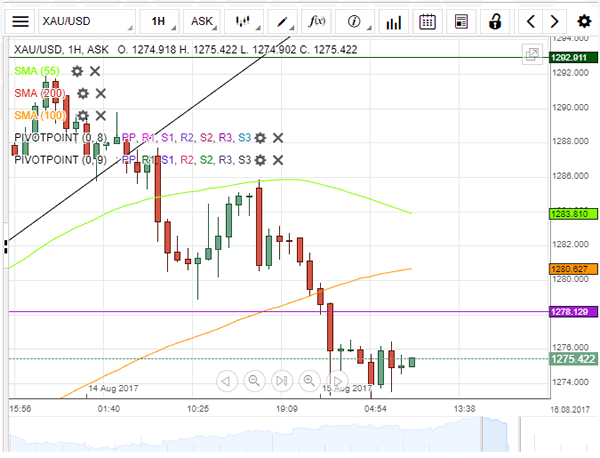Detach the chart with the pop-out icon
600x458 pixels.
[x=532, y=54]
